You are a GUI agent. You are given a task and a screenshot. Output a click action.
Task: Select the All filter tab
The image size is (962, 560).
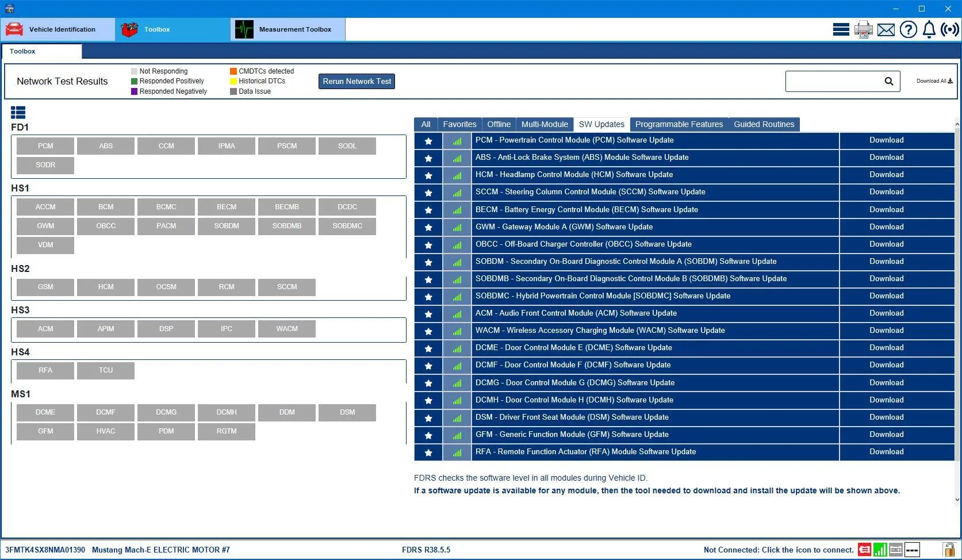click(426, 124)
